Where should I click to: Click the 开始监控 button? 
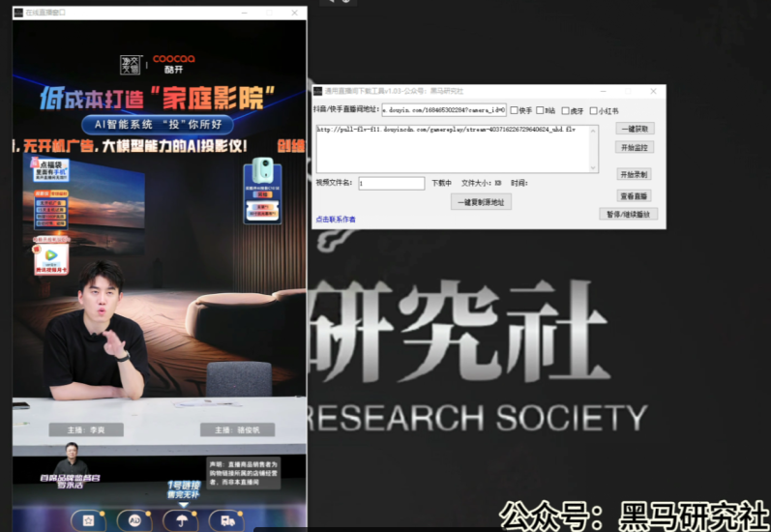[x=635, y=147]
